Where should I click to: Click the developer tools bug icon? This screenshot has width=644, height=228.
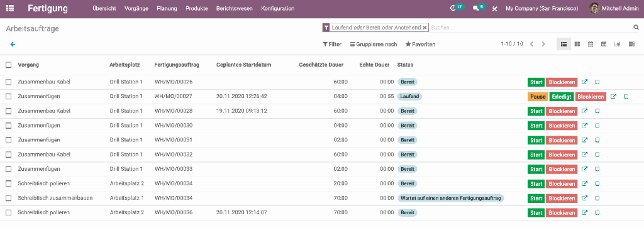pyautogui.click(x=494, y=8)
